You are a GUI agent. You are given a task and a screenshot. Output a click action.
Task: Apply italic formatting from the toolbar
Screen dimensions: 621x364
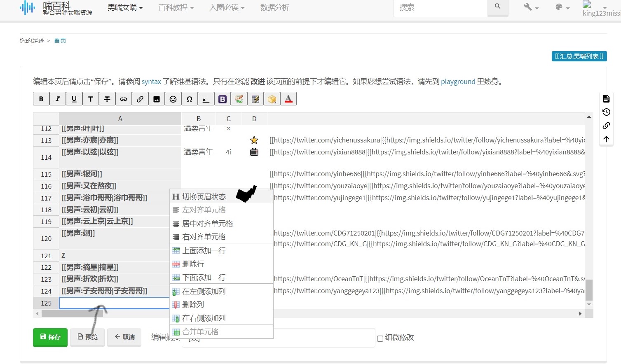point(58,99)
